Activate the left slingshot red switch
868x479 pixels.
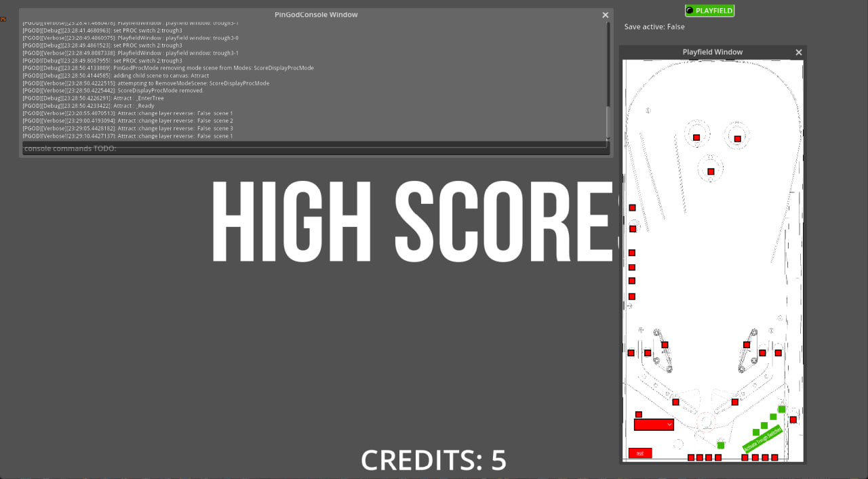coord(665,345)
